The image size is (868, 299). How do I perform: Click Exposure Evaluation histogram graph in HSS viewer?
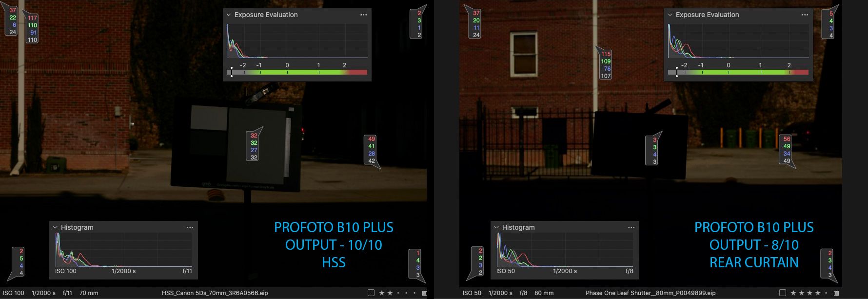click(x=297, y=40)
